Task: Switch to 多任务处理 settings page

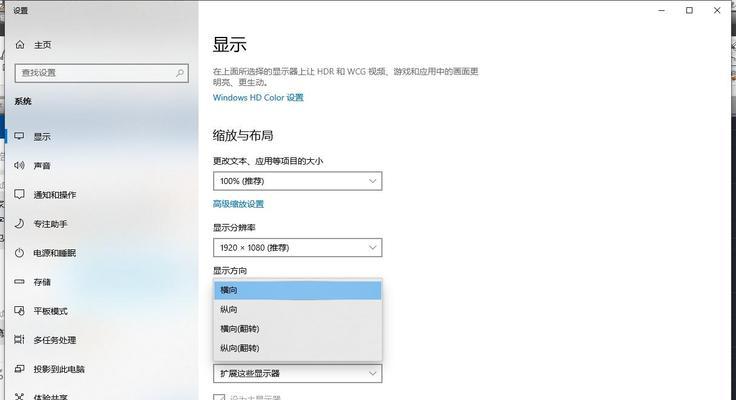Action: point(54,340)
